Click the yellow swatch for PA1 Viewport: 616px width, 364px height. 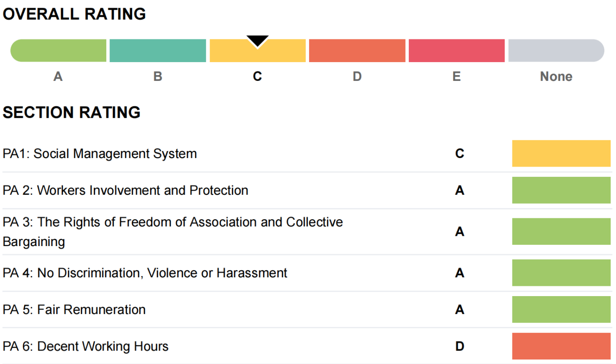click(561, 154)
